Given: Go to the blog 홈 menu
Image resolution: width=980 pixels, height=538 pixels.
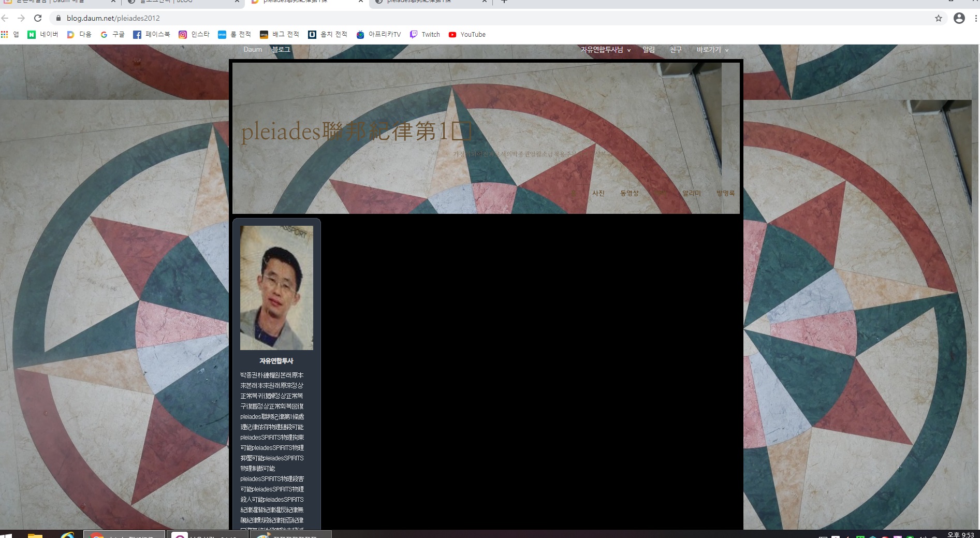Looking at the screenshot, I should coord(573,193).
